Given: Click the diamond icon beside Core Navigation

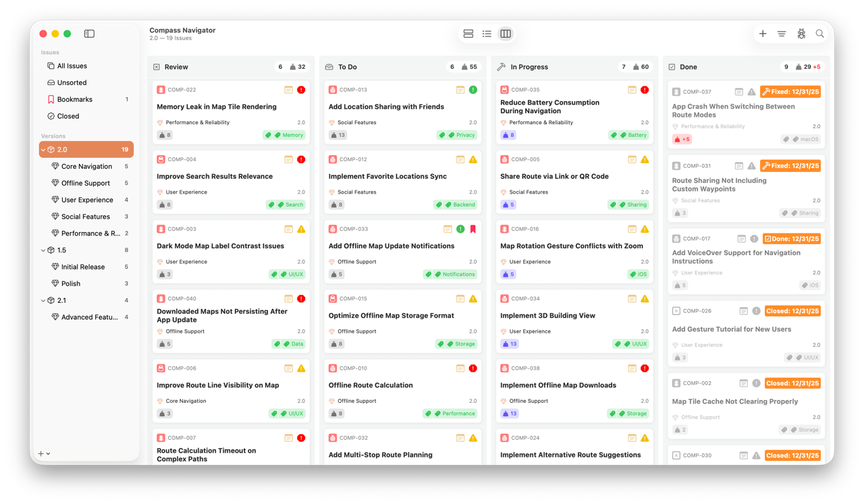Looking at the screenshot, I should click(x=55, y=166).
